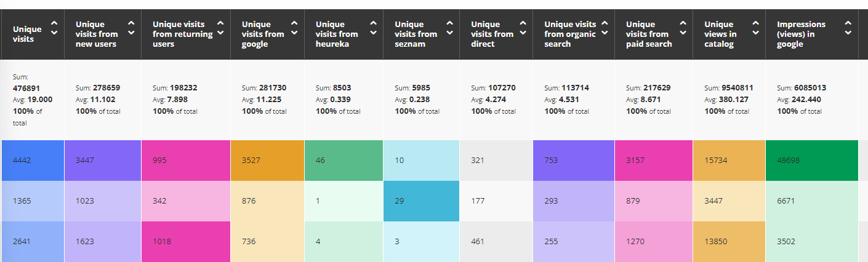Click down sort arrow for visits from seznam
Image resolution: width=868 pixels, height=262 pixels.
449,33
